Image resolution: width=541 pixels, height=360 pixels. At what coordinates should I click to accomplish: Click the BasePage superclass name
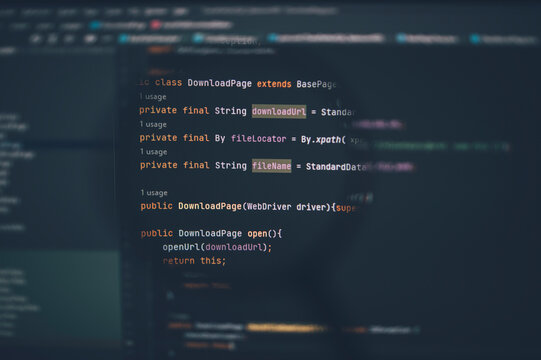(316, 84)
